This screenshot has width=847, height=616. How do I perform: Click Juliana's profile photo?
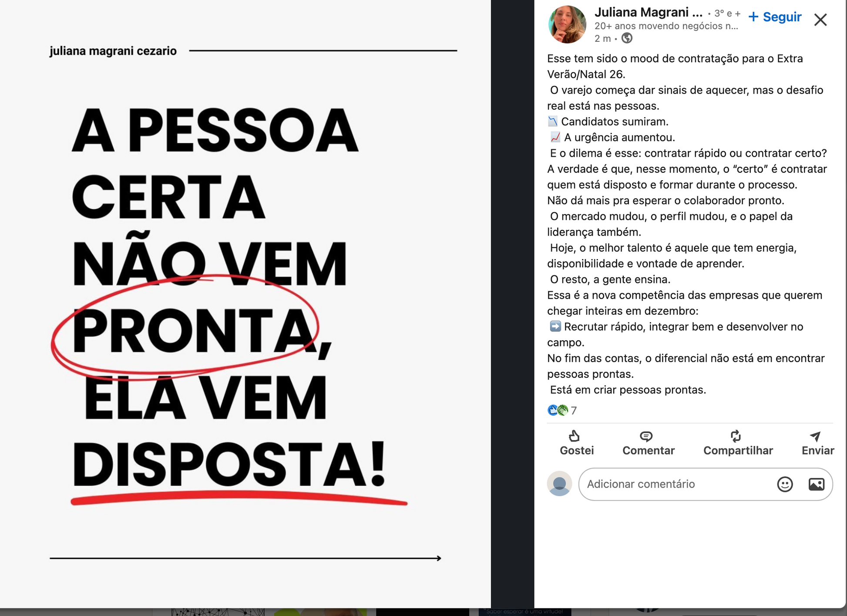coord(567,24)
